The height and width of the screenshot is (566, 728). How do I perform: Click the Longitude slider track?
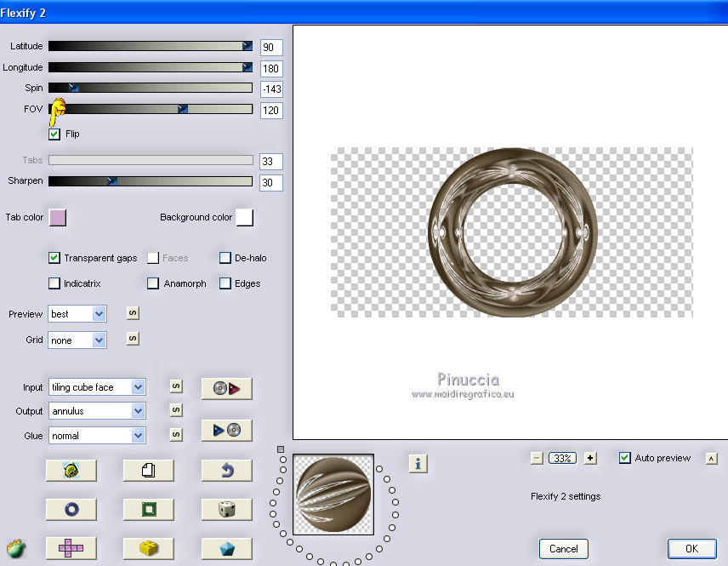(x=151, y=67)
